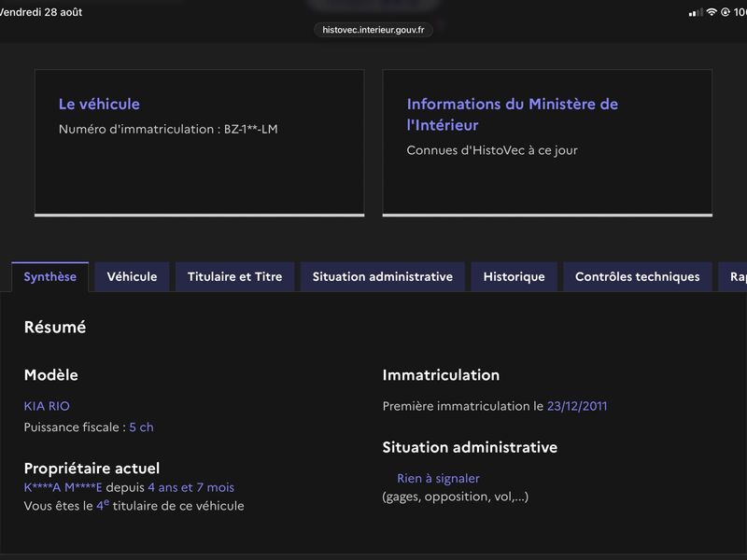The width and height of the screenshot is (747, 560).
Task: Click the (gages, opposition, vol,...) note
Action: (456, 497)
